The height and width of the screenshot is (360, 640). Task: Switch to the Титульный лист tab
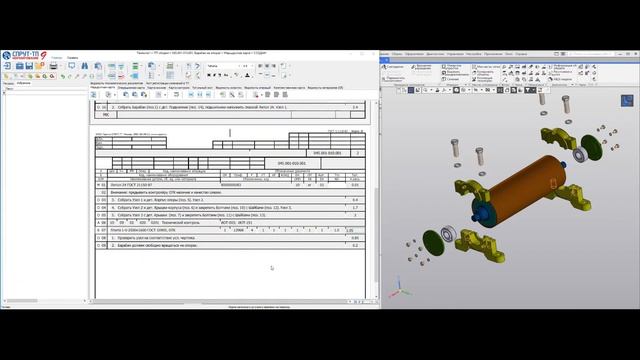(x=202, y=88)
